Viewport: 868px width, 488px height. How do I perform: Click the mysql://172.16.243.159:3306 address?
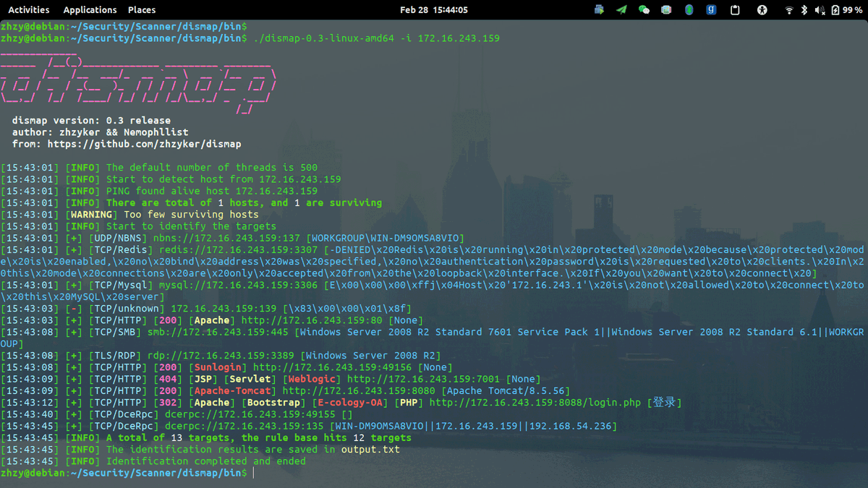coord(237,285)
